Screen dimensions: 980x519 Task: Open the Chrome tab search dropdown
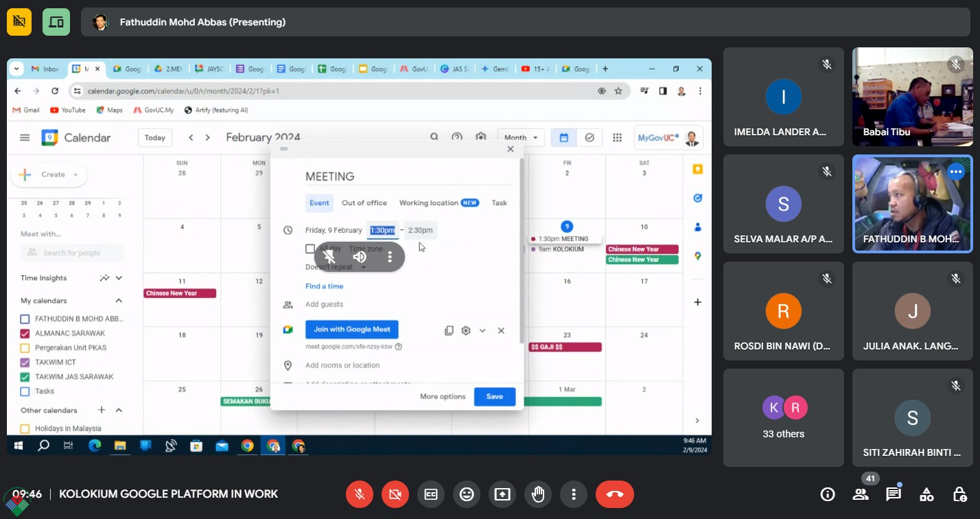16,69
